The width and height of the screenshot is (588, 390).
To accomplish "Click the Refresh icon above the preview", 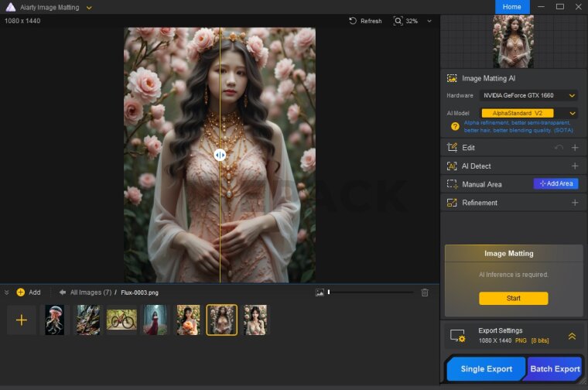I will (353, 21).
